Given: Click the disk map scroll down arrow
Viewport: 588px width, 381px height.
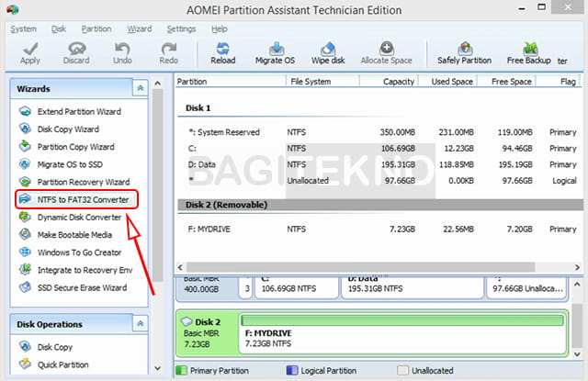Looking at the screenshot, I should point(577,354).
